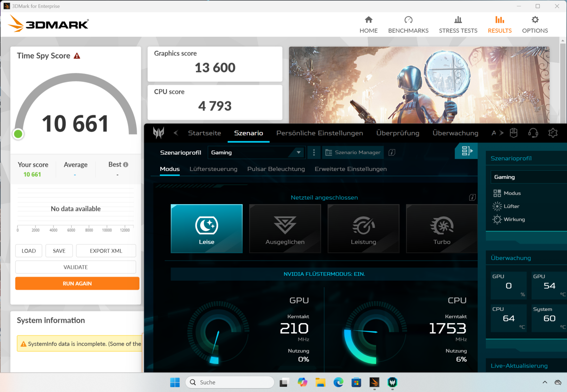
Task: Open Task View on the taskbar
Action: point(284,382)
